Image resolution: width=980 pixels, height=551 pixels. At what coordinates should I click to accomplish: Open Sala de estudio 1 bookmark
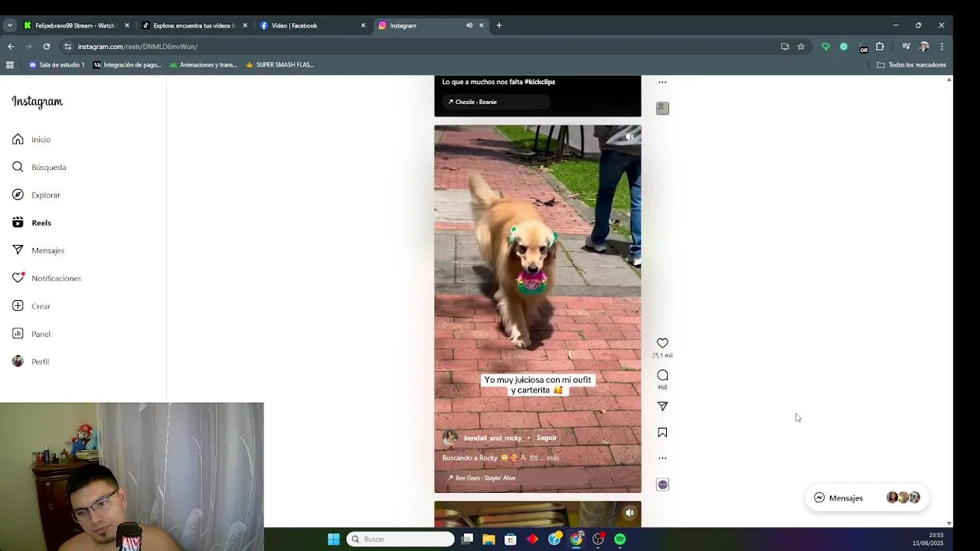[57, 65]
